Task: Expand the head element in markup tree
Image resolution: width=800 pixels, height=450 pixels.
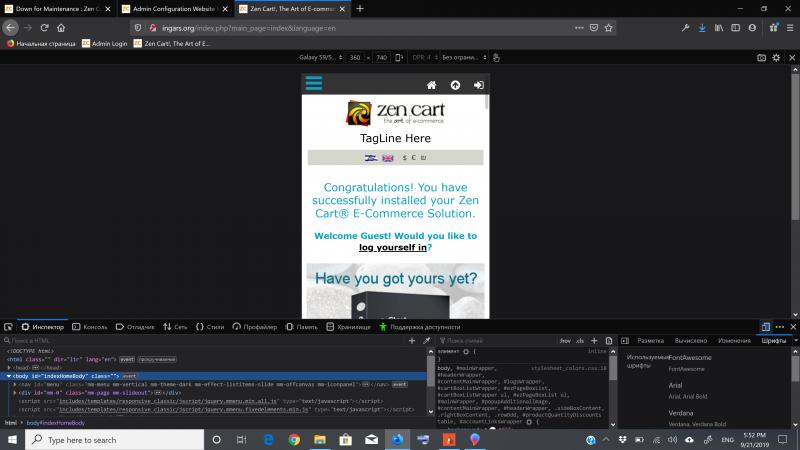Action: pos(9,368)
